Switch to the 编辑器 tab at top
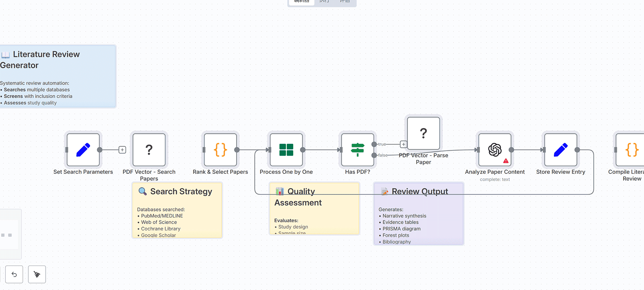644x290 pixels. click(x=302, y=2)
